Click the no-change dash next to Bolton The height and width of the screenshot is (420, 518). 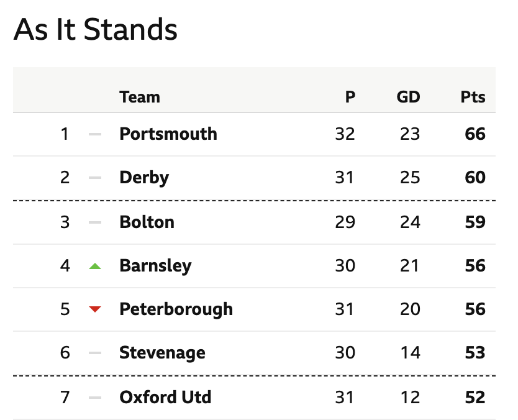click(x=95, y=222)
